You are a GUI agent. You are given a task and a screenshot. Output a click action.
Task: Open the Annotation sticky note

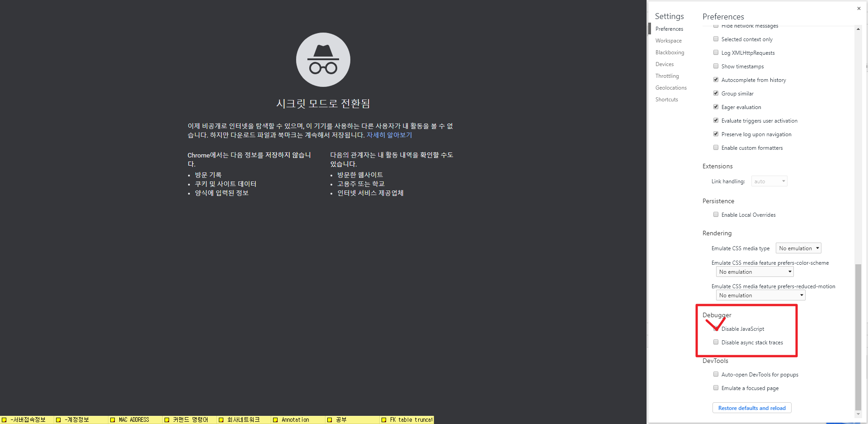tap(298, 420)
